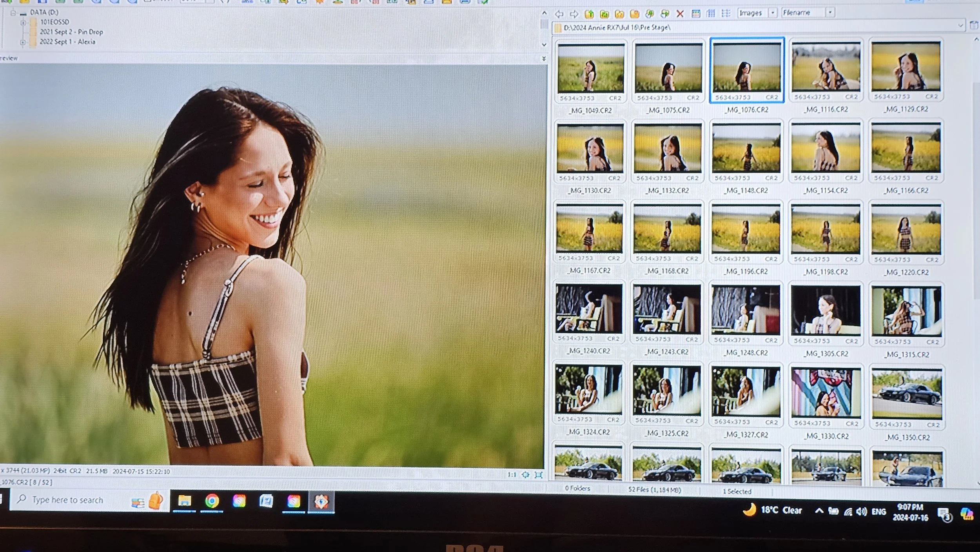Screen dimensions: 980x552
Task: Toggle fullscreen preview icon
Action: click(x=539, y=475)
